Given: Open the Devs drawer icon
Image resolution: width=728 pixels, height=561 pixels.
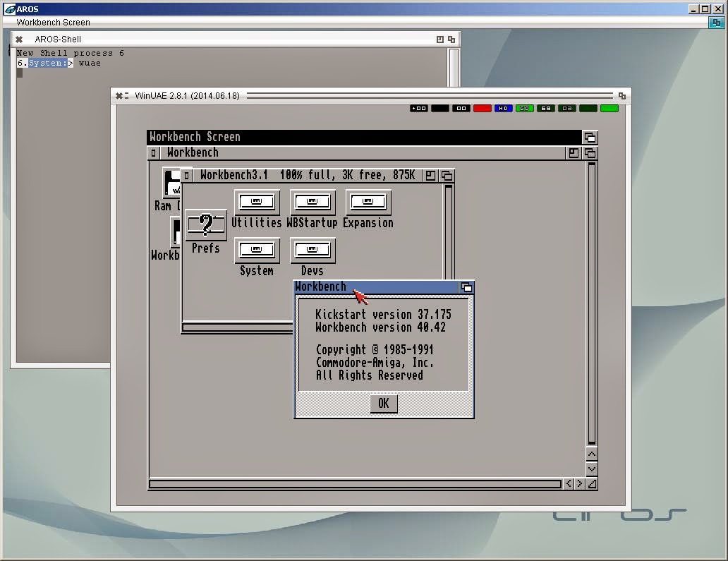Looking at the screenshot, I should (x=313, y=251).
